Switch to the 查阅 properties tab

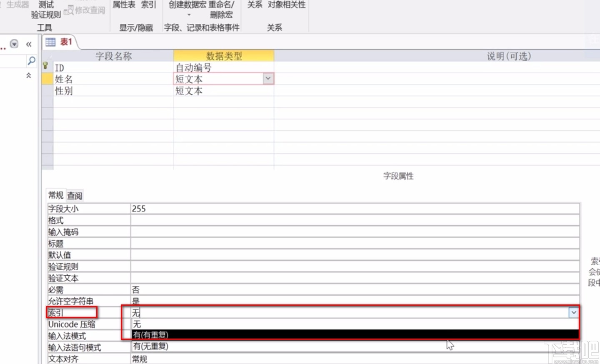click(74, 195)
